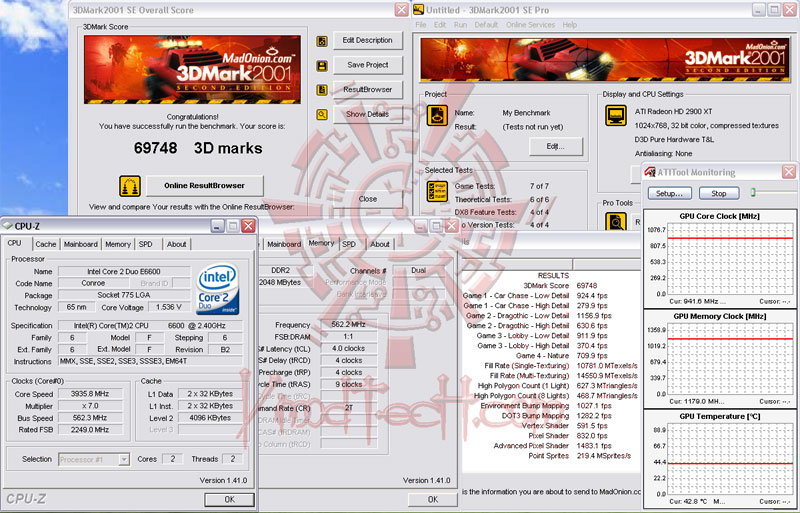Click the monitor icon in Display settings
The image size is (800, 513).
click(x=616, y=115)
